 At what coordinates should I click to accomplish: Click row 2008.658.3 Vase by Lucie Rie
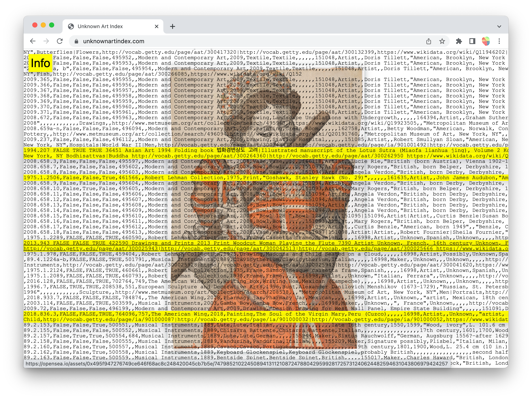click(x=266, y=161)
